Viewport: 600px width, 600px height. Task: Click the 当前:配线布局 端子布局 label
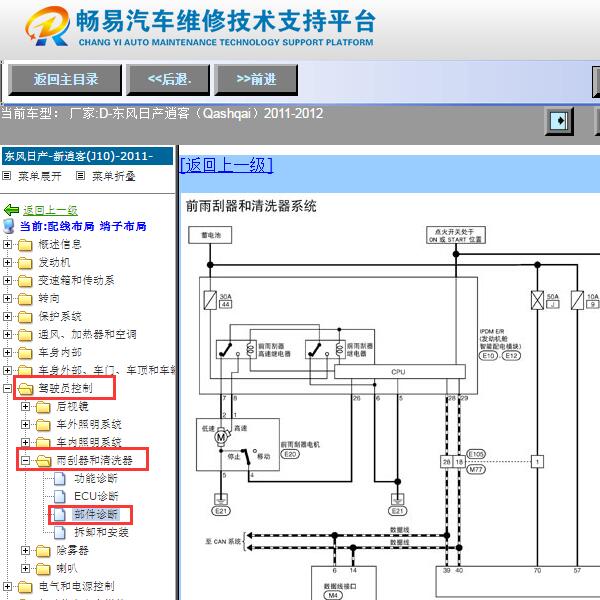[x=83, y=227]
